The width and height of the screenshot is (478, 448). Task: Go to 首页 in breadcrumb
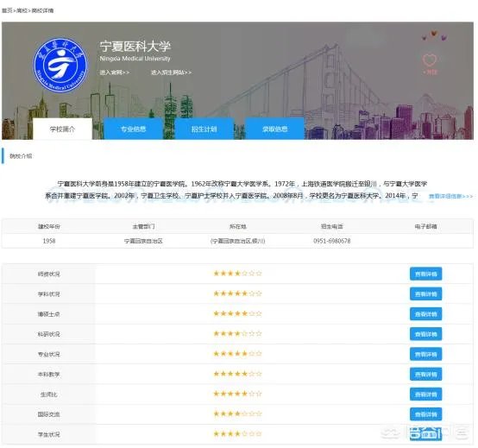point(7,10)
